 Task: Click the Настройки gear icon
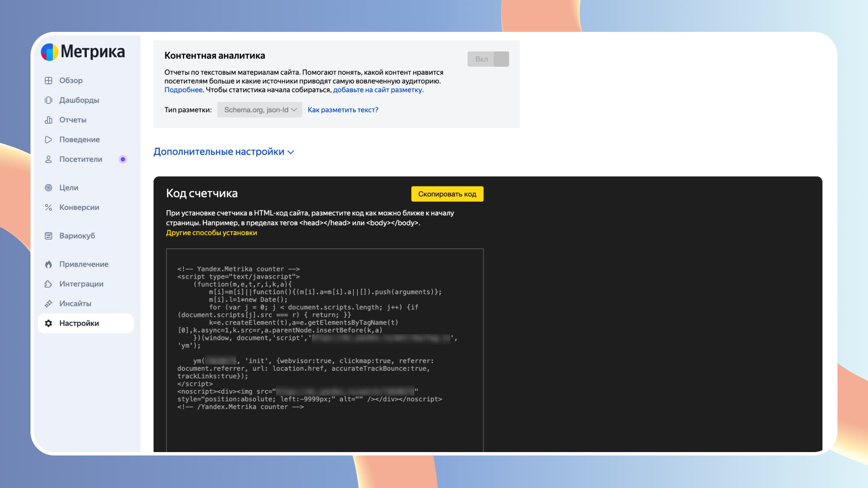[x=48, y=323]
